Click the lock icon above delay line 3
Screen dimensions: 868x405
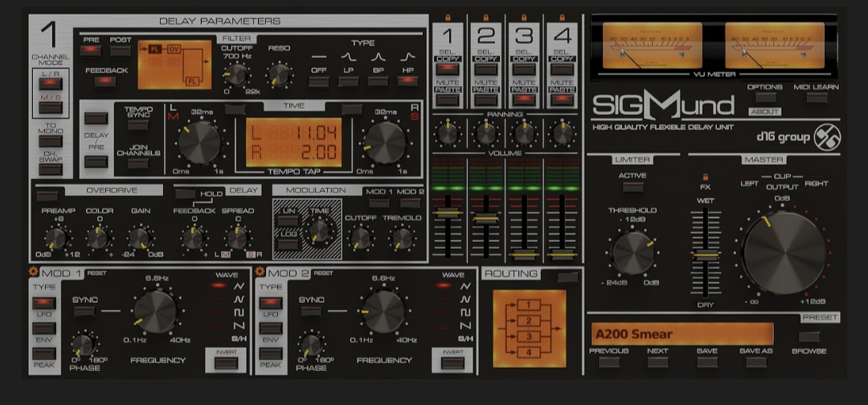coord(524,18)
